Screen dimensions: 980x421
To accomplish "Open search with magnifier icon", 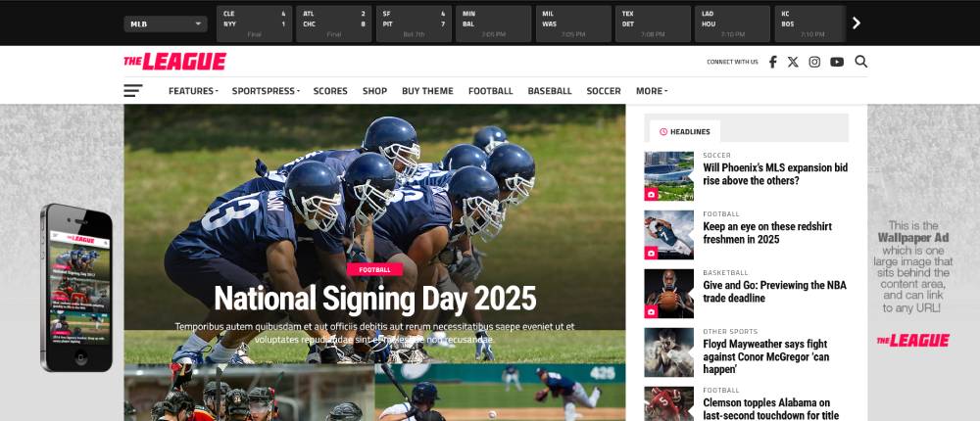I will tap(860, 62).
